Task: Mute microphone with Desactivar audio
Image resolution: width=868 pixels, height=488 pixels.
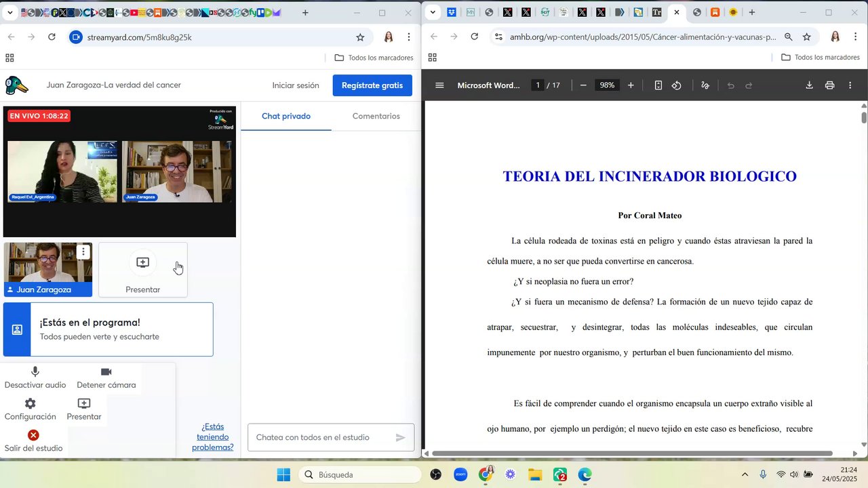Action: tap(35, 378)
